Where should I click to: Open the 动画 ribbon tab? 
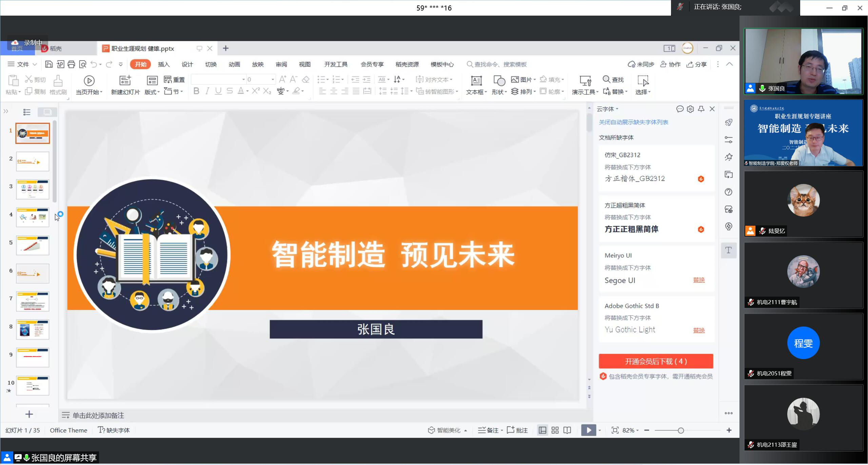(234, 64)
